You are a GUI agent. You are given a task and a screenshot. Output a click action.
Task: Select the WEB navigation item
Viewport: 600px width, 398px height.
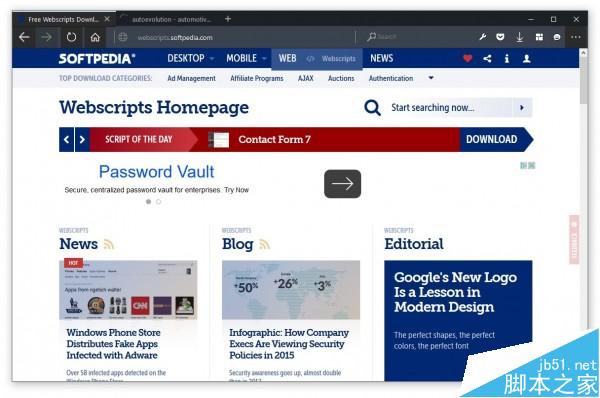[287, 58]
